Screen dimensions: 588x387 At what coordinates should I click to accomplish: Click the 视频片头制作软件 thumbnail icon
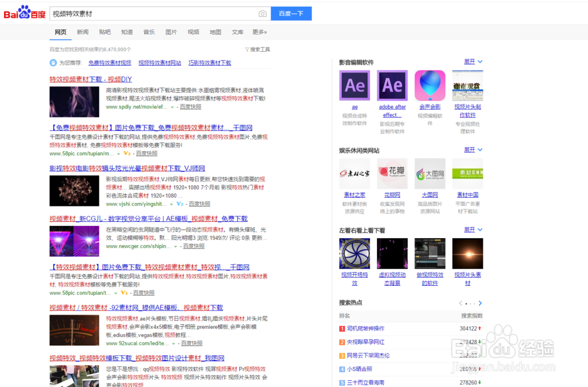click(467, 86)
